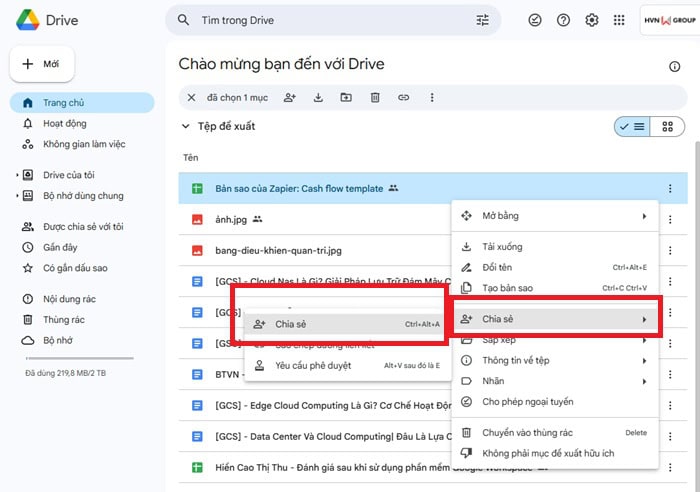
Task: Collapse the Tệp đề xuất section
Action: pos(185,127)
